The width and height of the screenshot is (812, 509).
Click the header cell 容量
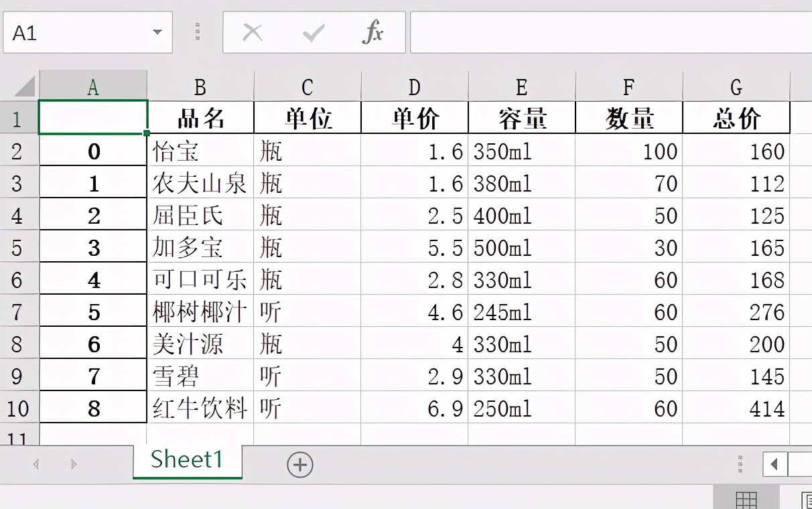tap(522, 118)
